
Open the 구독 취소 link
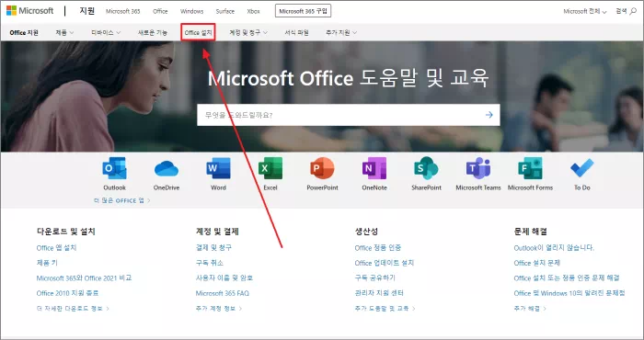click(210, 263)
